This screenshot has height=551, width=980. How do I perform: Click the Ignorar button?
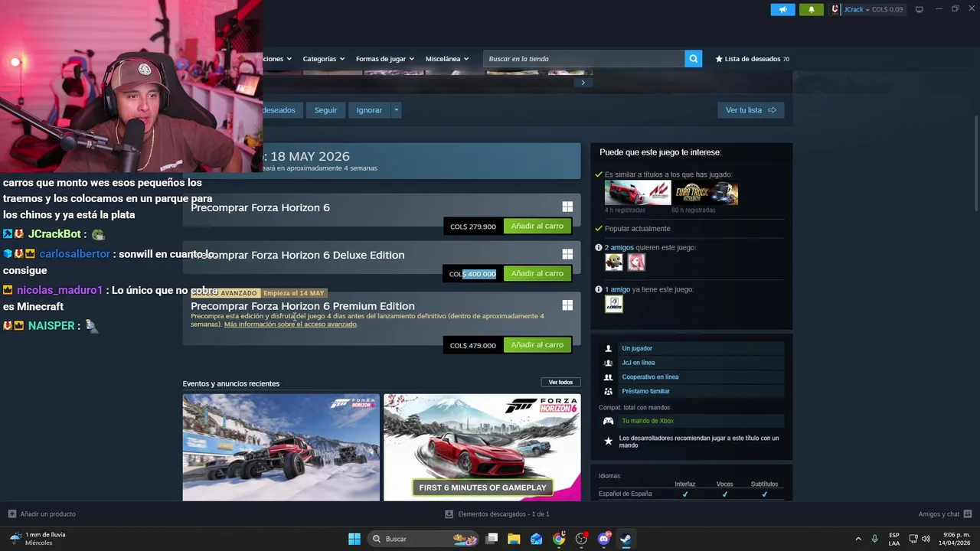[369, 110]
